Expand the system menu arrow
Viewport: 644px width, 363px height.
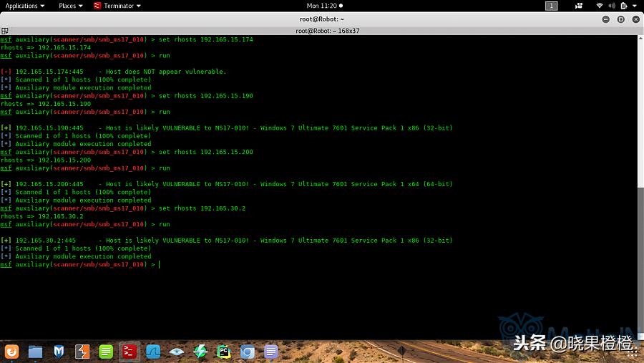635,6
